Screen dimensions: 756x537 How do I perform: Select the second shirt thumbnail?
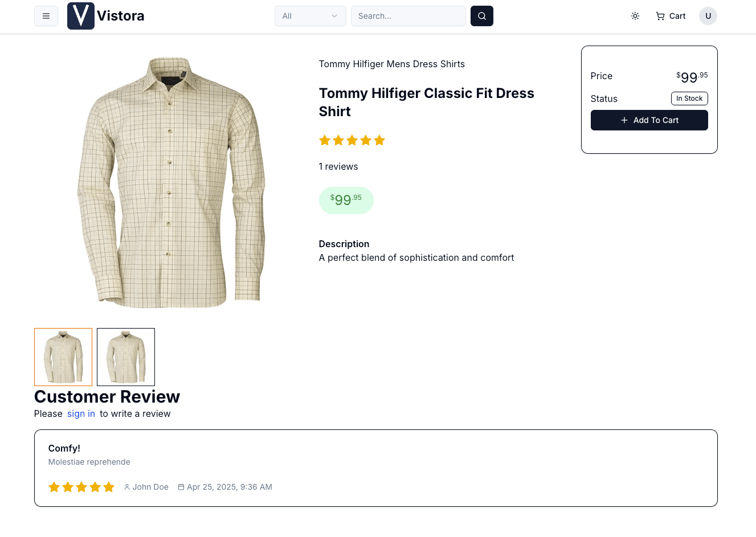[125, 357]
